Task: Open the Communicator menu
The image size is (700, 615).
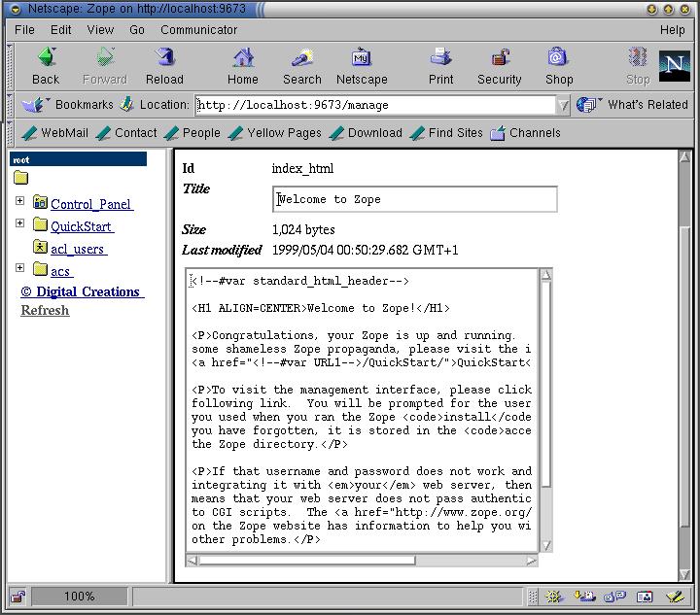Action: 198,30
